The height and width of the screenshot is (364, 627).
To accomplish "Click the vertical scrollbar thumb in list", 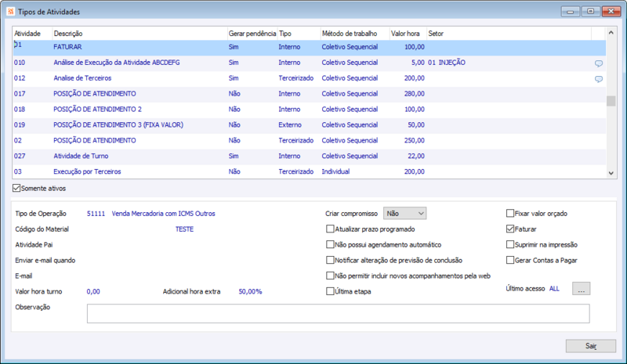I will 611,100.
